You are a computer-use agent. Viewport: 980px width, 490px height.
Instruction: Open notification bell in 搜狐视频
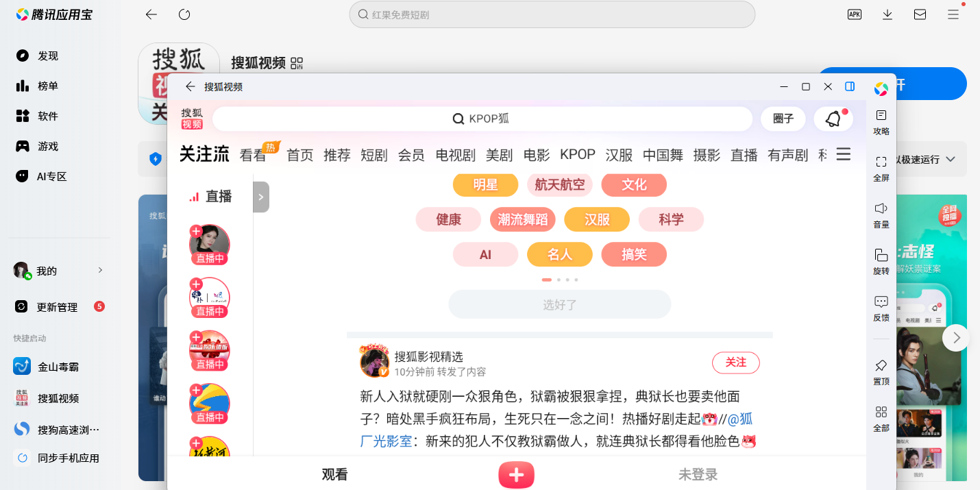click(833, 119)
